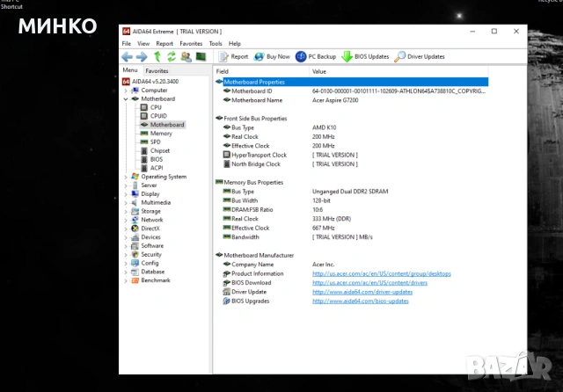Expand the Computer tree node
Viewport: 563px width, 392px height.
tap(126, 91)
